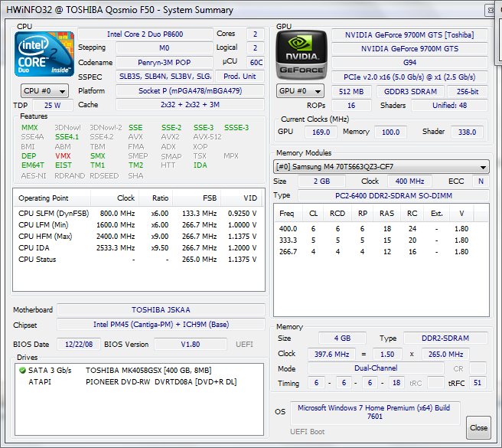Click the Ratio column header
Image resolution: width=502 pixels, height=448 pixels.
point(156,198)
